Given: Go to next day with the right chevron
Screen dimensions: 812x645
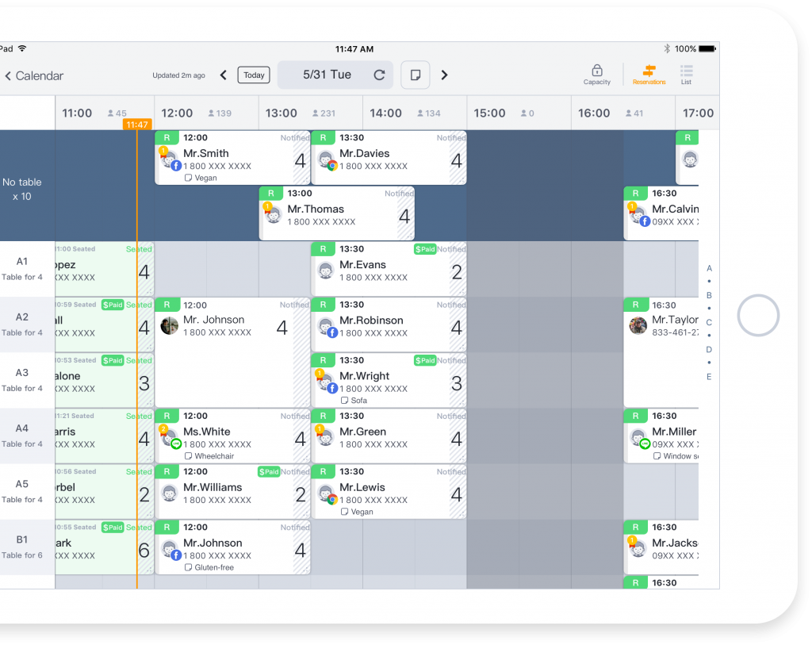Looking at the screenshot, I should click(x=444, y=75).
